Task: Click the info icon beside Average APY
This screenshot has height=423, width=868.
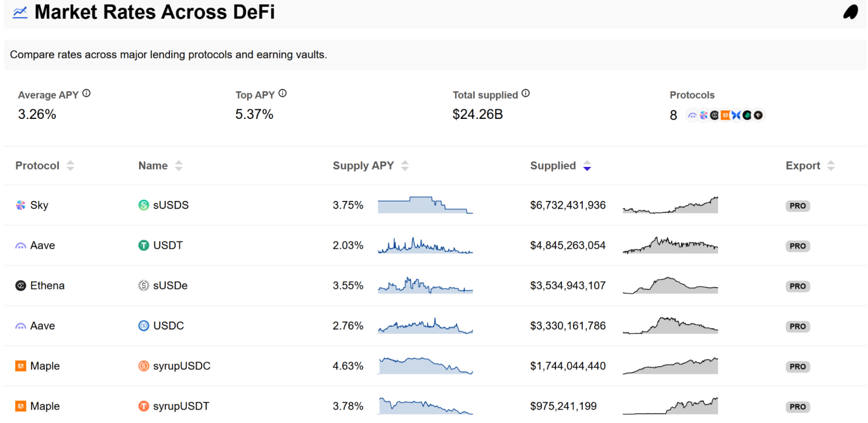Action: click(x=87, y=93)
